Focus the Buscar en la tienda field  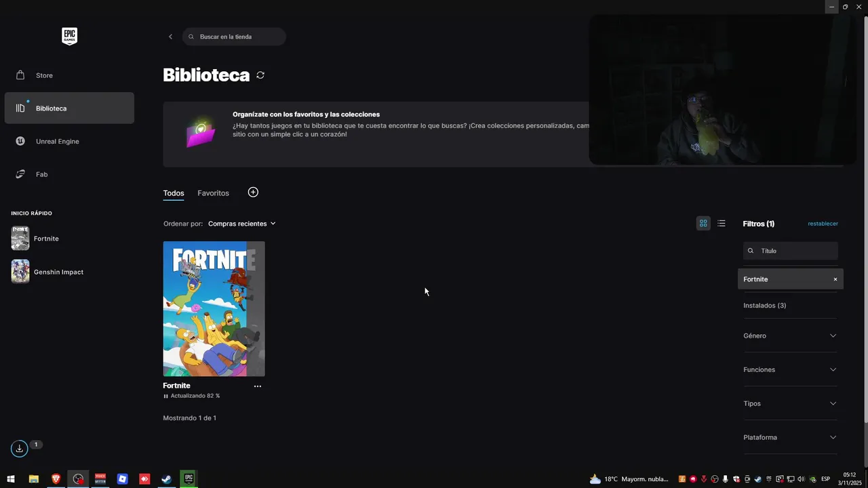pyautogui.click(x=234, y=37)
